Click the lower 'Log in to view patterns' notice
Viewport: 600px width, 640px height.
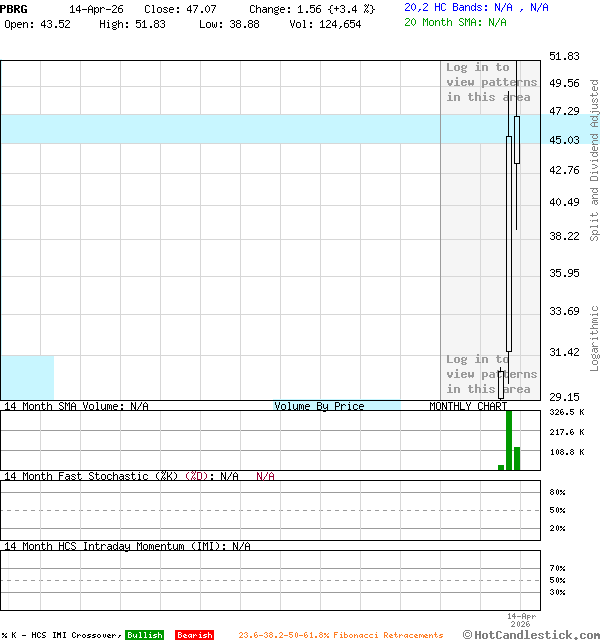[x=491, y=374]
